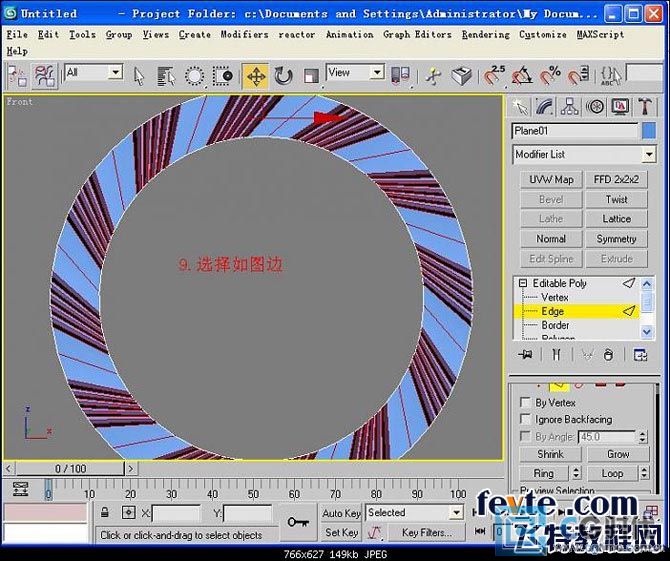This screenshot has width=670, height=561.
Task: Click the Shrink selection button
Action: (x=550, y=454)
